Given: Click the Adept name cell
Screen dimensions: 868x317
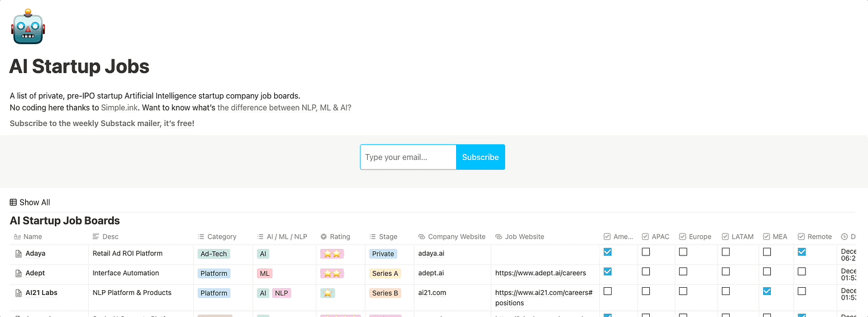Looking at the screenshot, I should 35,273.
